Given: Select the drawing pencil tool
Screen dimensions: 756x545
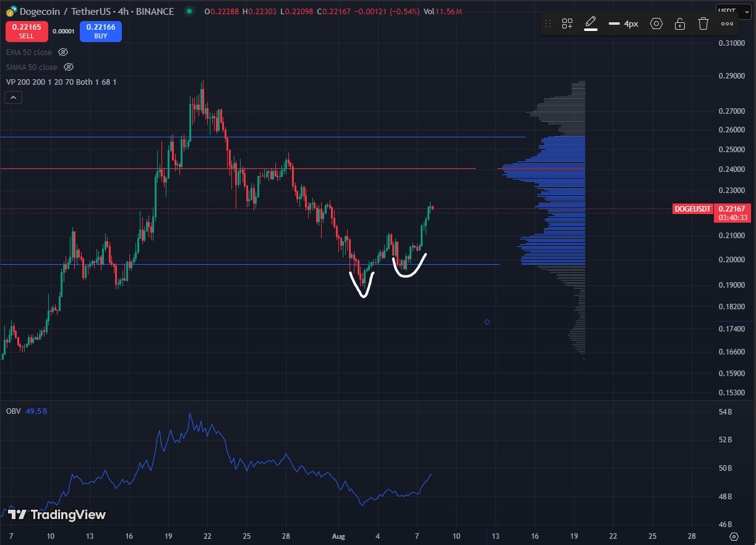Looking at the screenshot, I should tap(590, 23).
